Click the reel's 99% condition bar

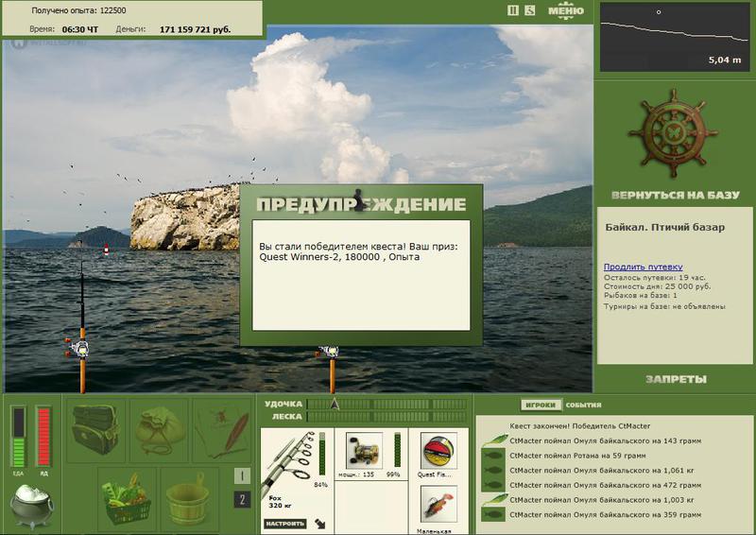point(397,450)
